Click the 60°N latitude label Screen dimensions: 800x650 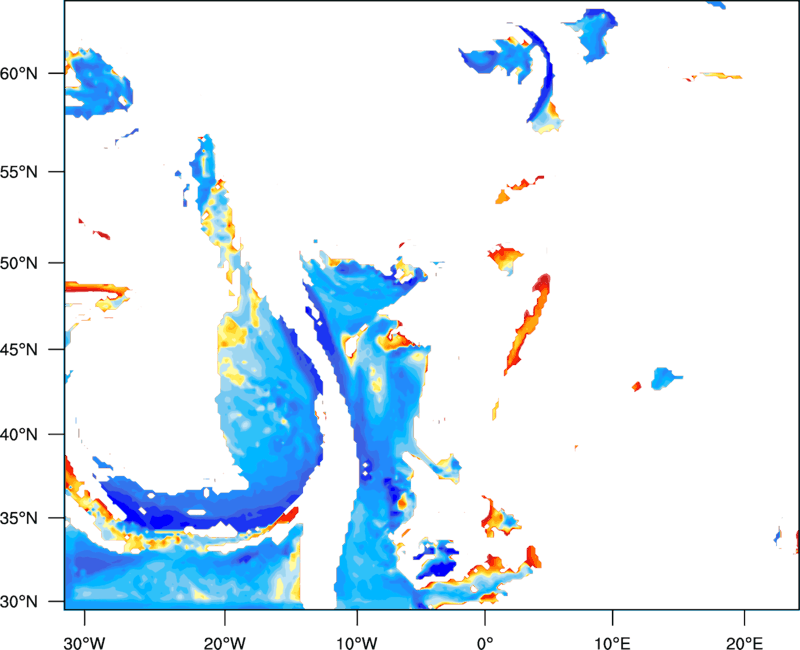coord(19,73)
